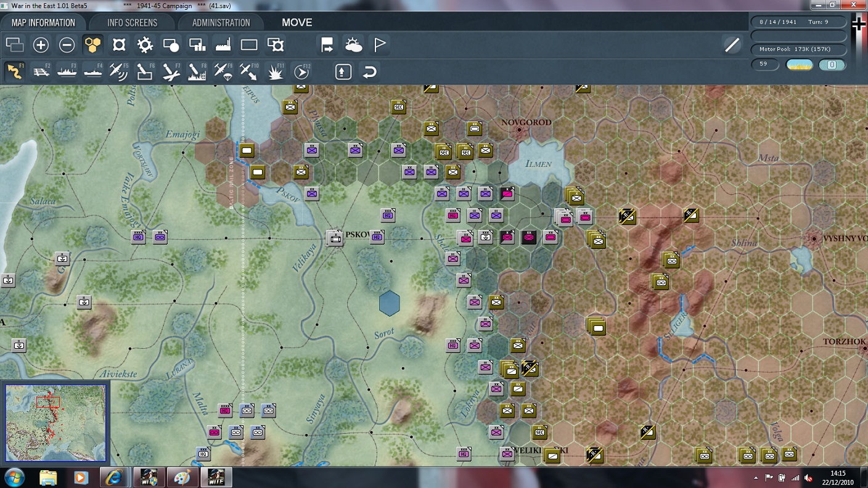Choose the F8 bomb city icon
868x488 pixels.
[x=197, y=71]
